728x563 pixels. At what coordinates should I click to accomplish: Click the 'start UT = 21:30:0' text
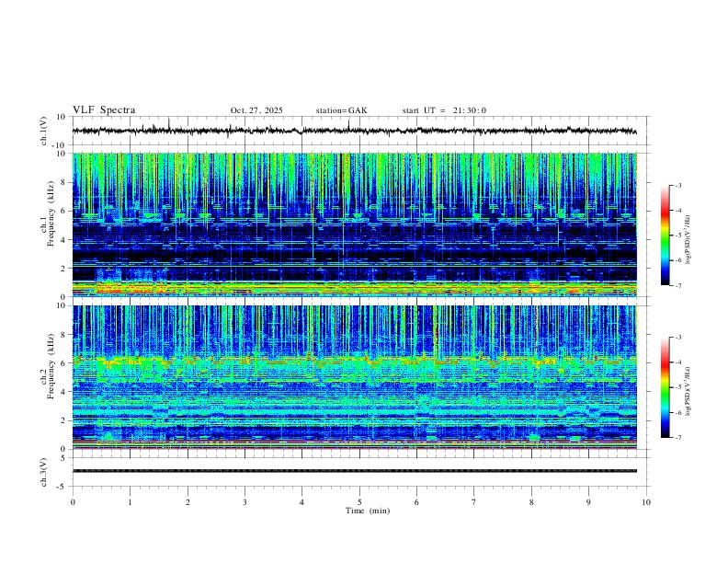pyautogui.click(x=444, y=110)
